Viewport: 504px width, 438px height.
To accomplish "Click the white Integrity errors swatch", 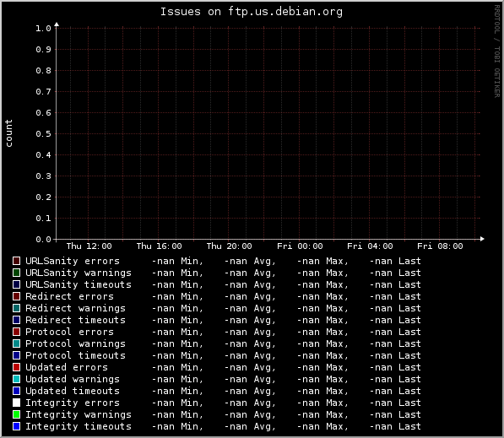I will point(16,403).
